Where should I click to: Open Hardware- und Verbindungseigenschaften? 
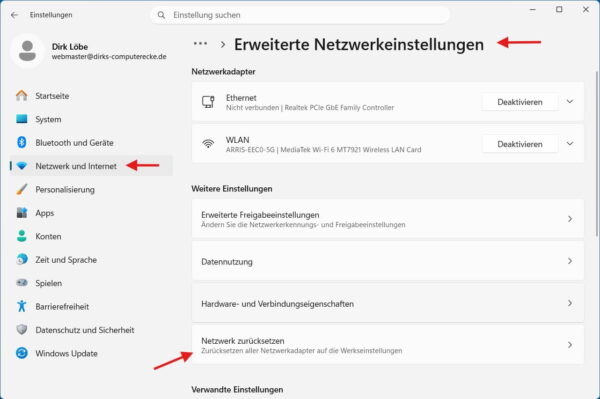[x=388, y=303]
